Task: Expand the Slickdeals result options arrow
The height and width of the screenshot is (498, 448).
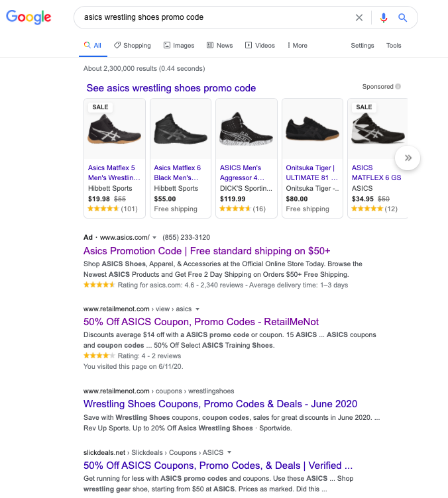Action: 229,452
